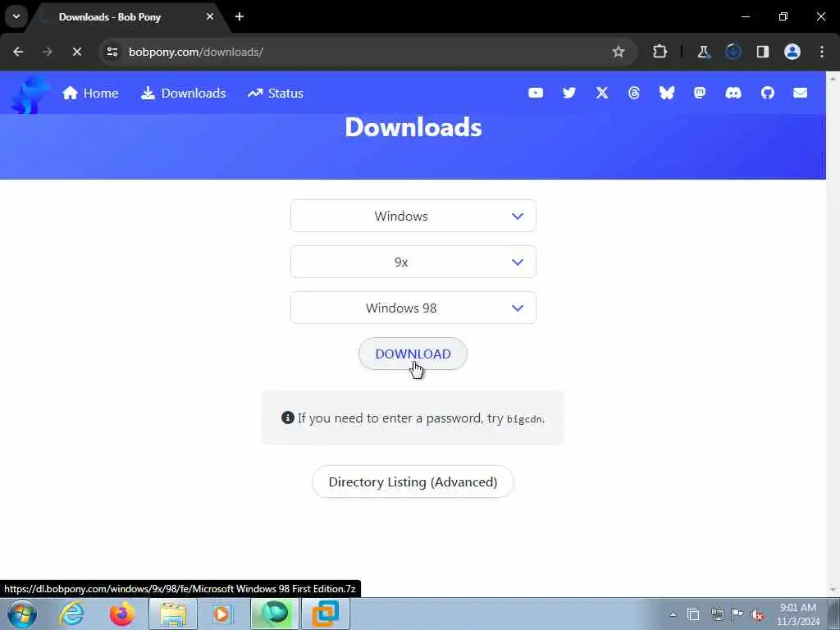
Task: Open the Chrome Labs flask icon
Action: point(703,52)
